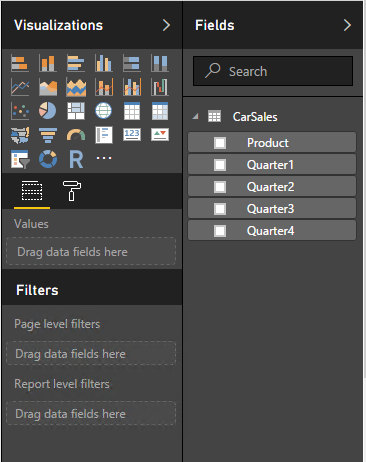
Task: Collapse the Fields pane with chevron
Action: click(347, 25)
